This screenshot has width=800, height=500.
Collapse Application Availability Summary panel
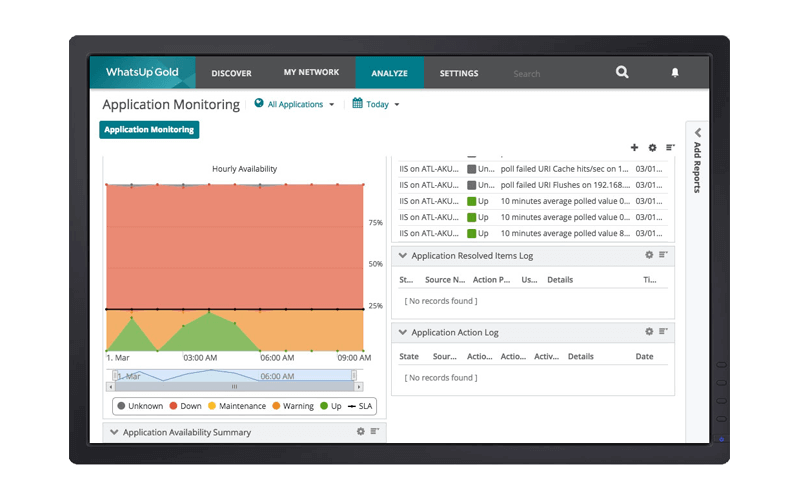pyautogui.click(x=114, y=432)
